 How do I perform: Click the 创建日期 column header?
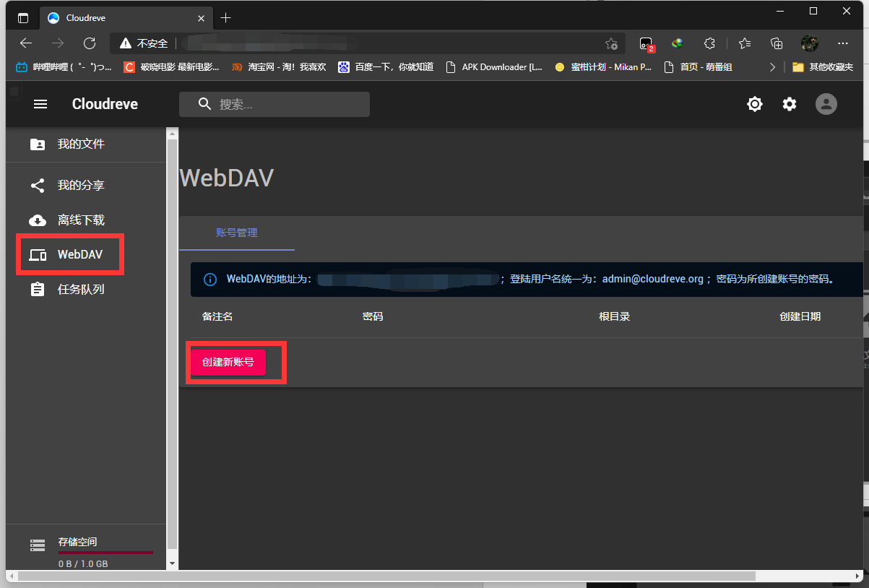[800, 316]
